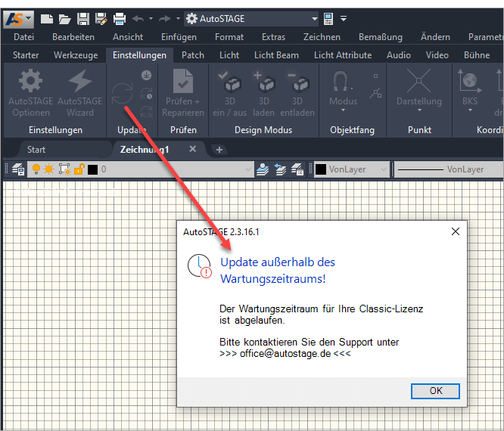
Task: Save the drawing with the floppy icon
Action: pyautogui.click(x=83, y=19)
